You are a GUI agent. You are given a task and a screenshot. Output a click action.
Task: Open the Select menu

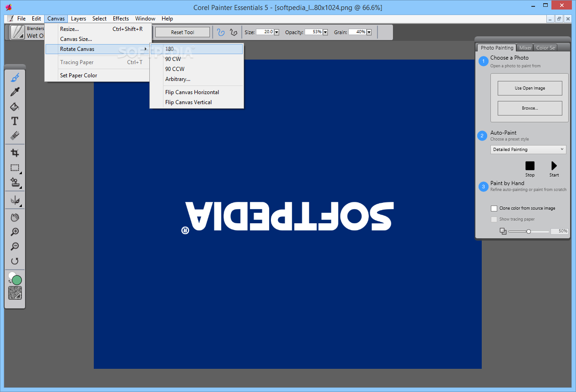[x=99, y=19]
